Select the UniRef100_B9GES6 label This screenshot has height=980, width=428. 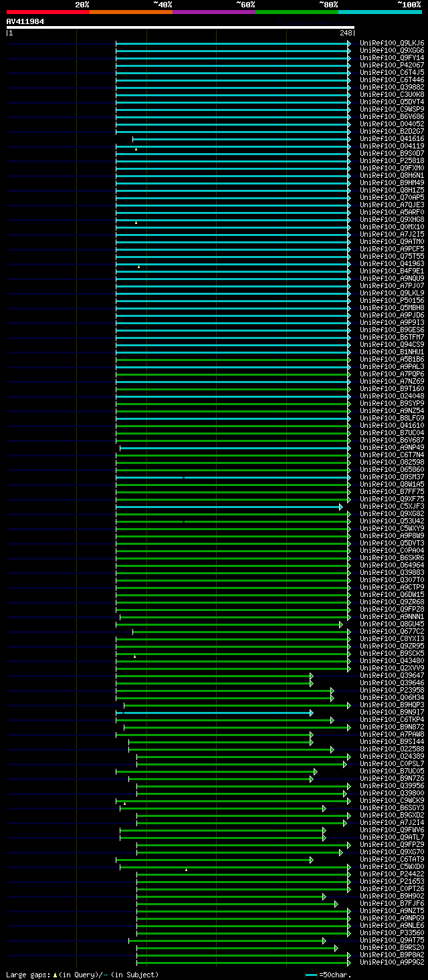pos(392,330)
